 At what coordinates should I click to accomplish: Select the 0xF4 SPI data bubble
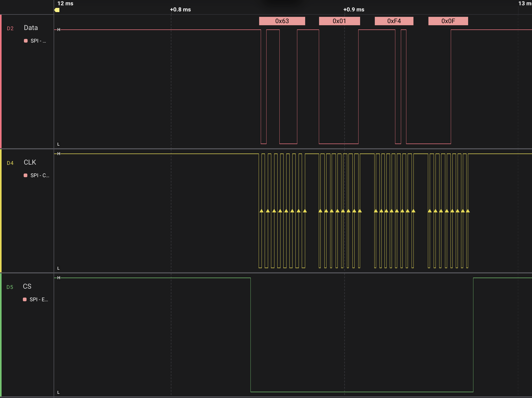pos(393,21)
